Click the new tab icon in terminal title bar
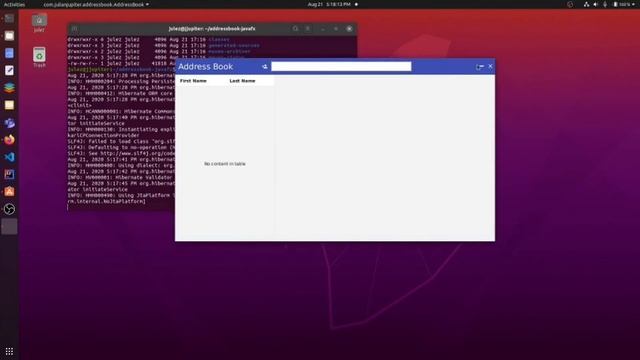This screenshot has height=360, width=640. coord(74,29)
